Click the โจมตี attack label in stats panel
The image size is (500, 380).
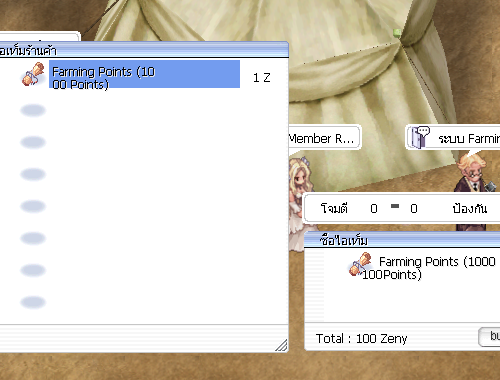tap(334, 209)
